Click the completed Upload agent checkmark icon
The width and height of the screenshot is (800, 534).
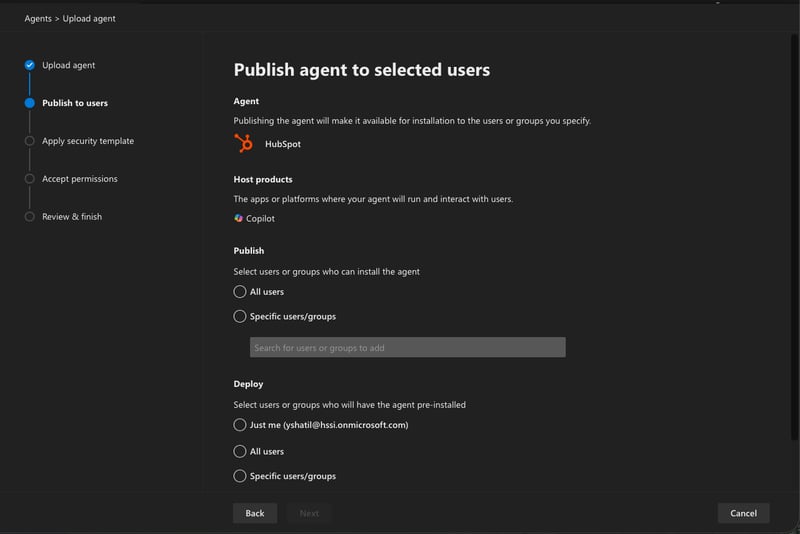[30, 65]
